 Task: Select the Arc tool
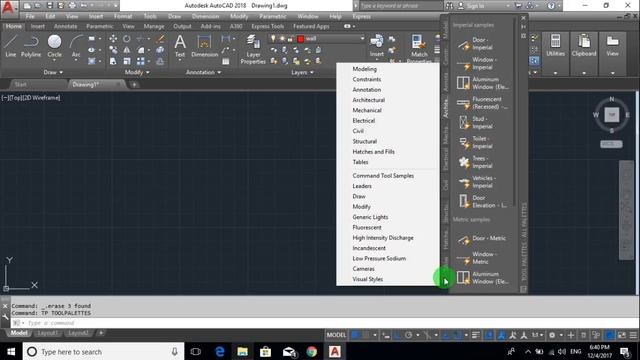(x=76, y=46)
